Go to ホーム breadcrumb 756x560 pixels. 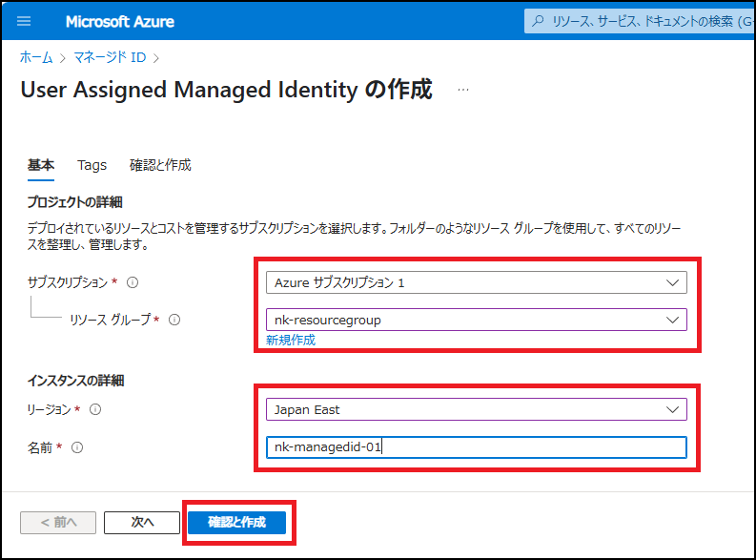click(x=36, y=57)
